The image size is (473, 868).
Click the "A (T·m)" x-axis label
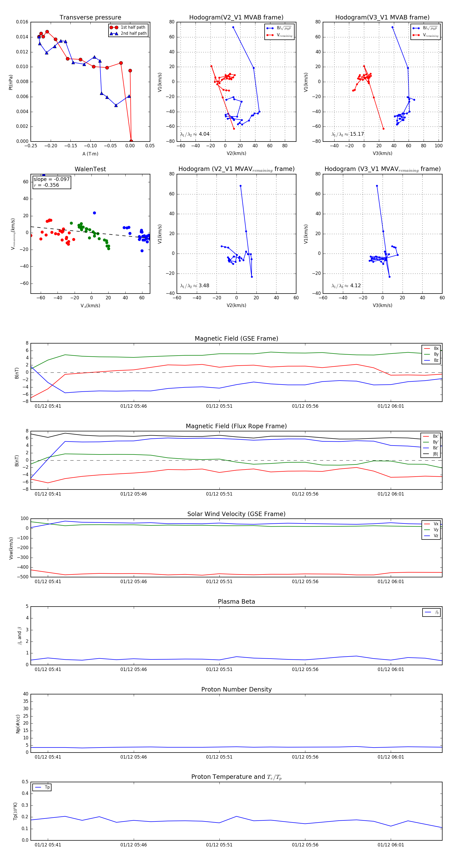90,154
